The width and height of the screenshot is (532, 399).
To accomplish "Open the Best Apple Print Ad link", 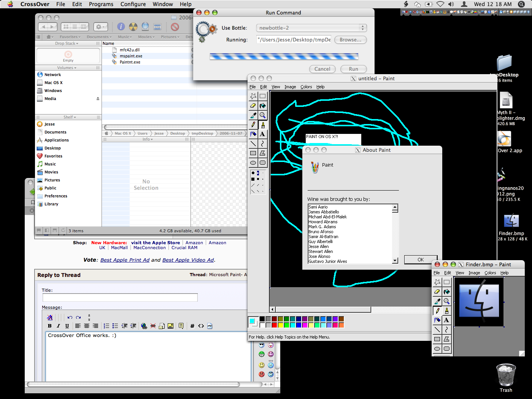I will [x=125, y=260].
